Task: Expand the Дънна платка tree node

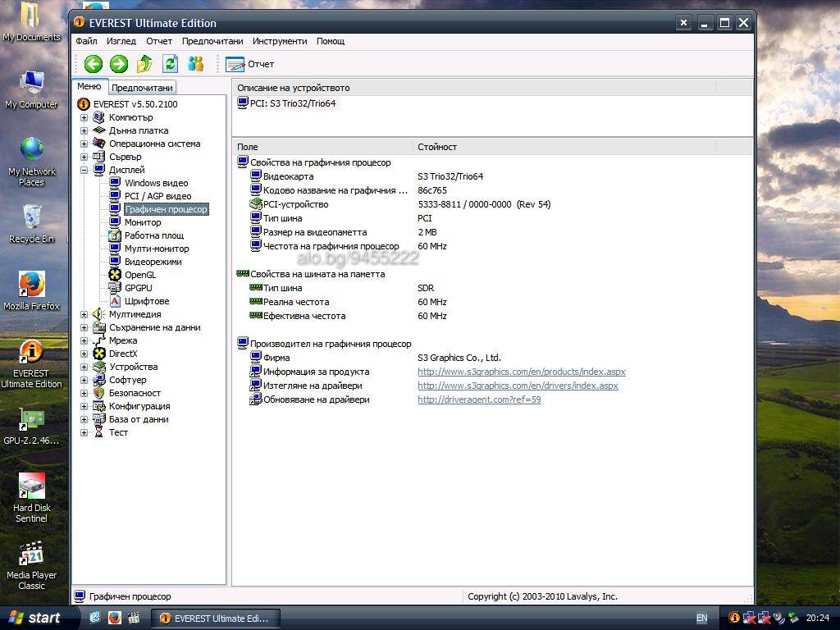Action: point(84,130)
